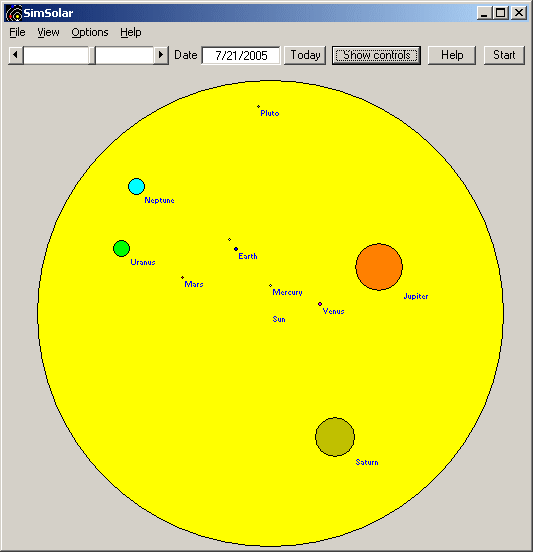
Task: Click the Date input field
Action: (x=241, y=55)
